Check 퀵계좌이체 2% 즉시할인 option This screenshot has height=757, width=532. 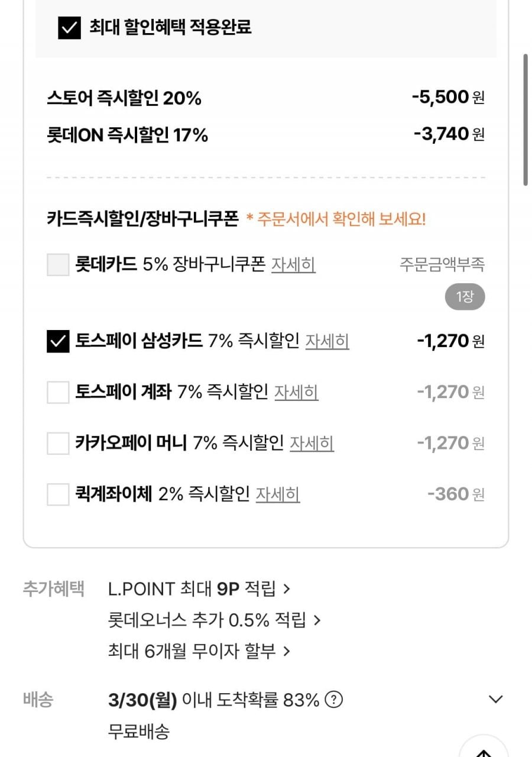point(58,494)
